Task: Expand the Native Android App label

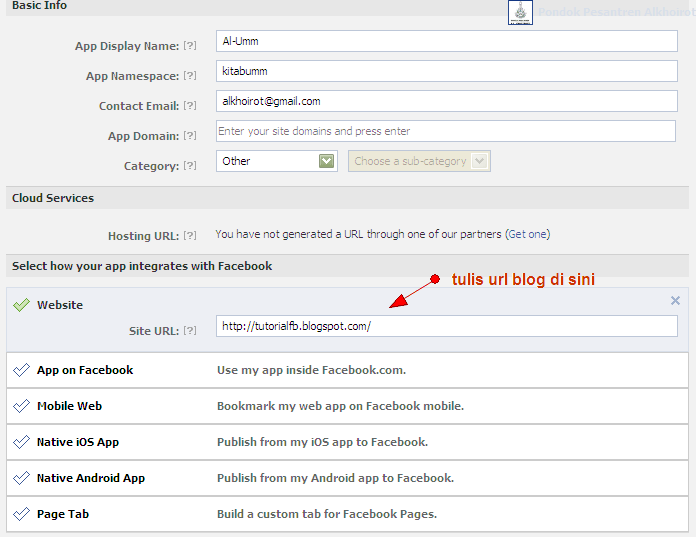Action: [91, 478]
